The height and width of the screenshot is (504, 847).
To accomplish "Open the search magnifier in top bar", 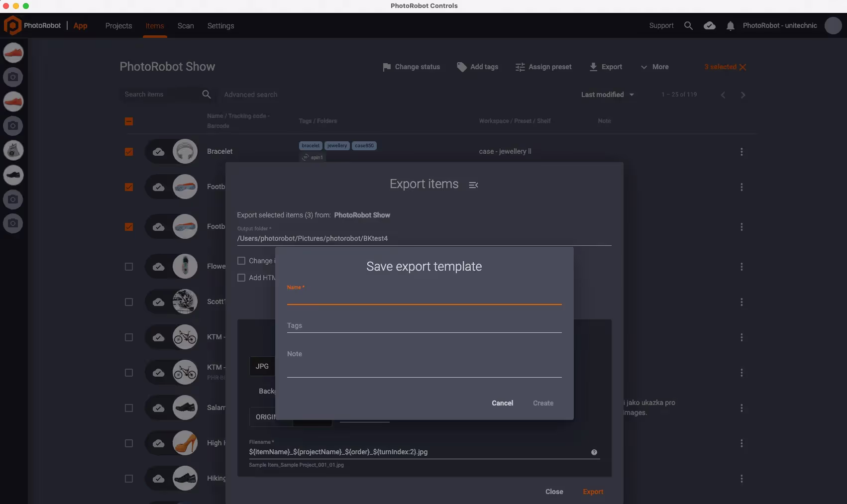I will tap(688, 25).
